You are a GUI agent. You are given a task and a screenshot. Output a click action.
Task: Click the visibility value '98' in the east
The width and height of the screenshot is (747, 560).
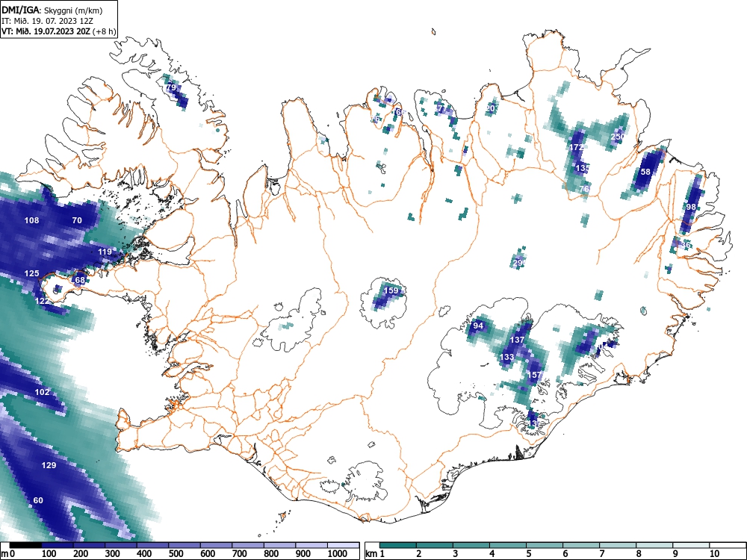691,207
